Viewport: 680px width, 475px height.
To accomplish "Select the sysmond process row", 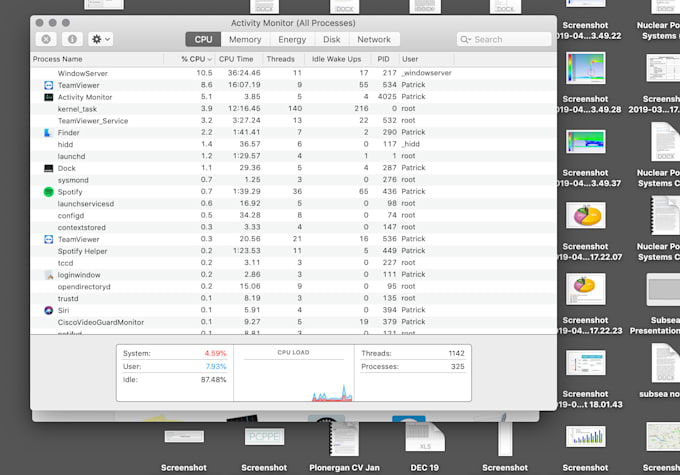I will pos(294,180).
